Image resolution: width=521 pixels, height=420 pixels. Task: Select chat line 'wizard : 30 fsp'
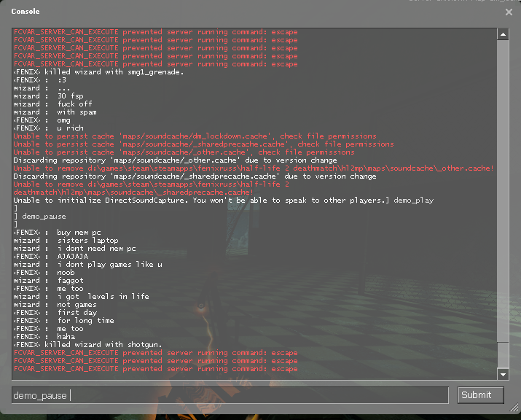coord(49,96)
